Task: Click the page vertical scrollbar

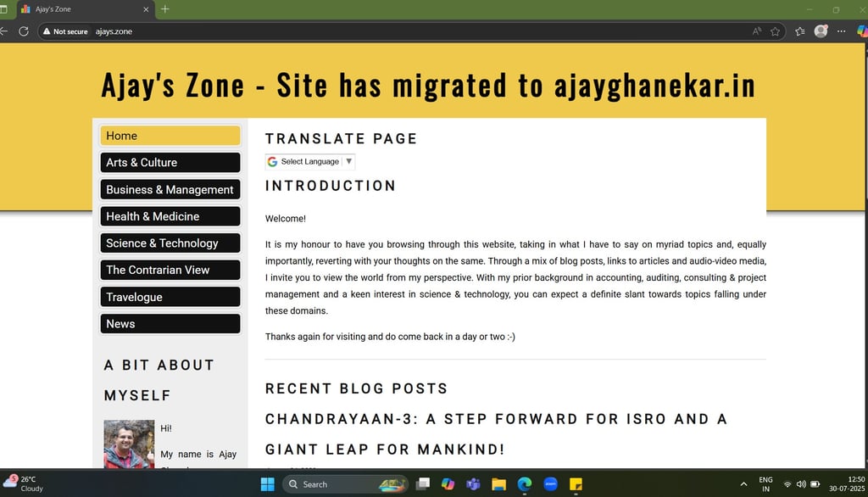Action: click(865, 255)
